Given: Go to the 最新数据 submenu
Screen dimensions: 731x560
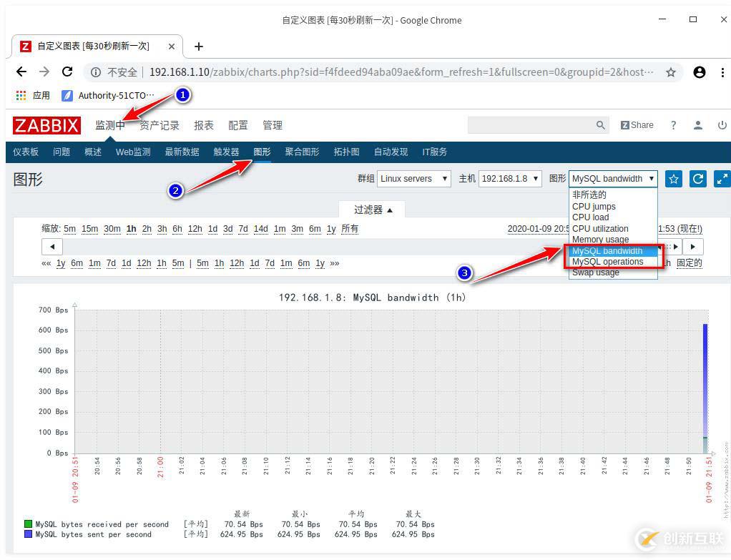Looking at the screenshot, I should pos(182,152).
